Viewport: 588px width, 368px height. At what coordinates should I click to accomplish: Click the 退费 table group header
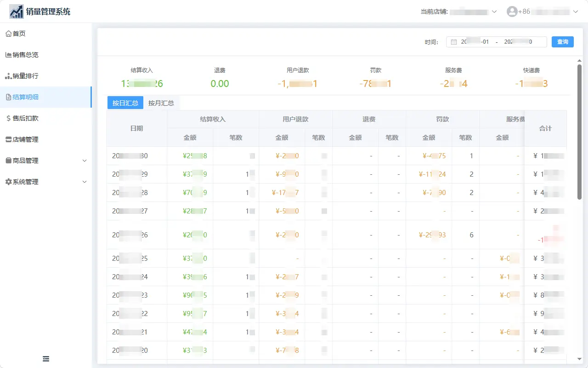pos(369,119)
